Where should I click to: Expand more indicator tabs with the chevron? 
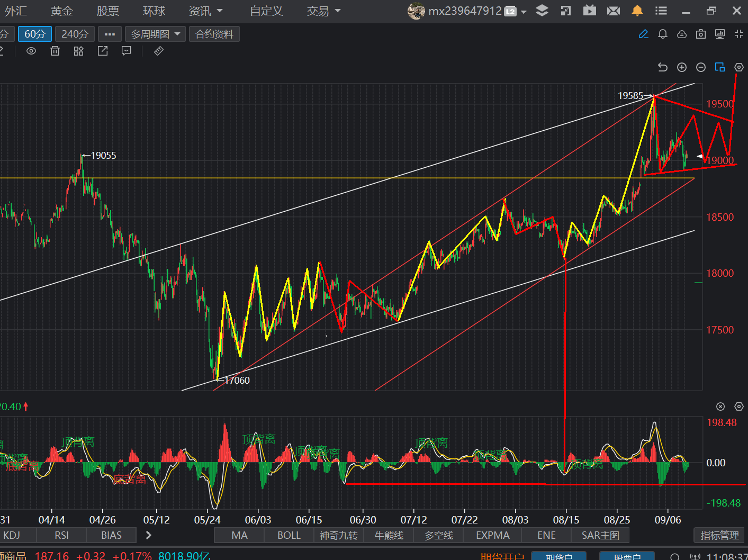coord(149,535)
